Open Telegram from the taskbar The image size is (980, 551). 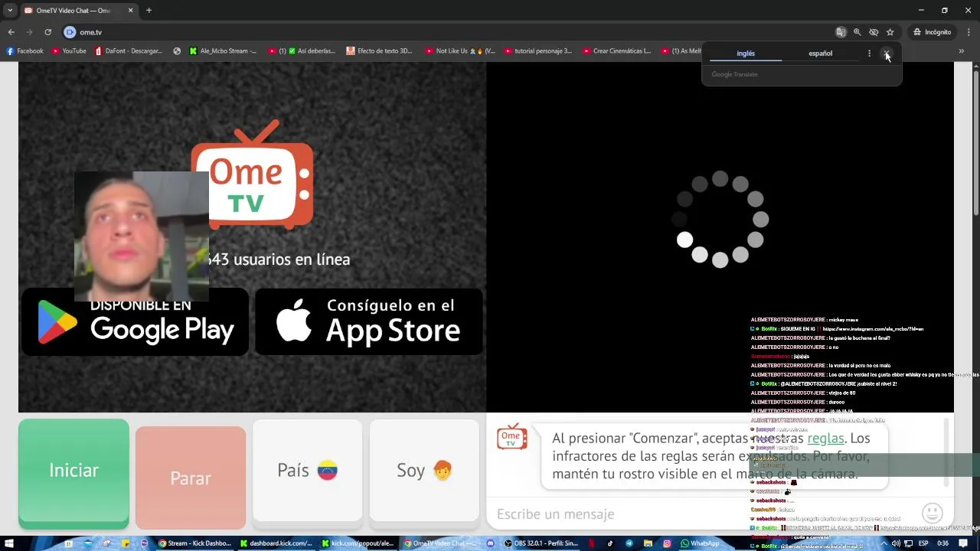[x=629, y=543]
